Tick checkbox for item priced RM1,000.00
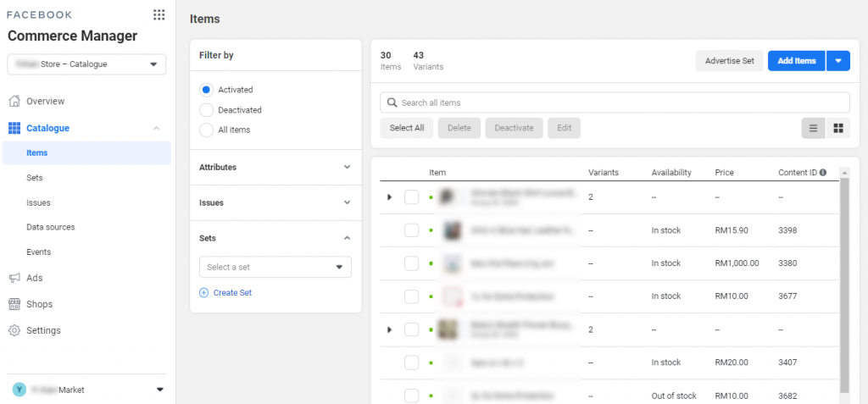Viewport: 868px width, 404px height. coord(411,263)
